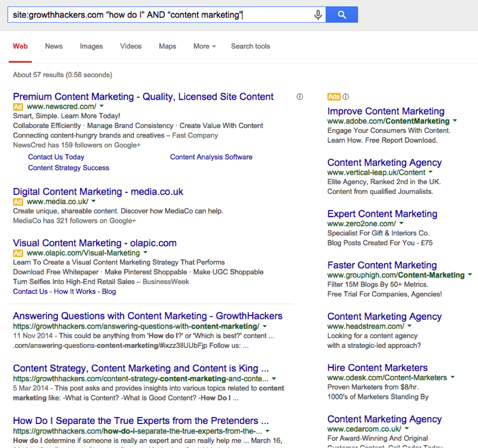Viewport: 478px width, 448px height.
Task: Open the Expert Content Marketing ad
Action: coord(382,214)
